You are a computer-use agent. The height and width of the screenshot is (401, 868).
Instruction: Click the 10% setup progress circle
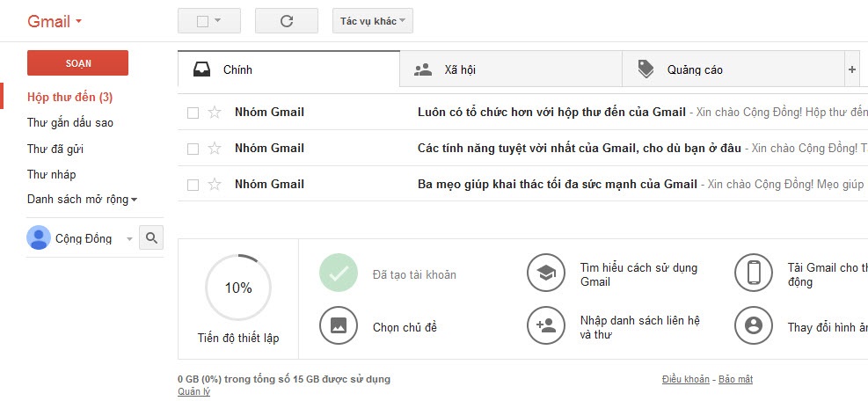pos(238,288)
